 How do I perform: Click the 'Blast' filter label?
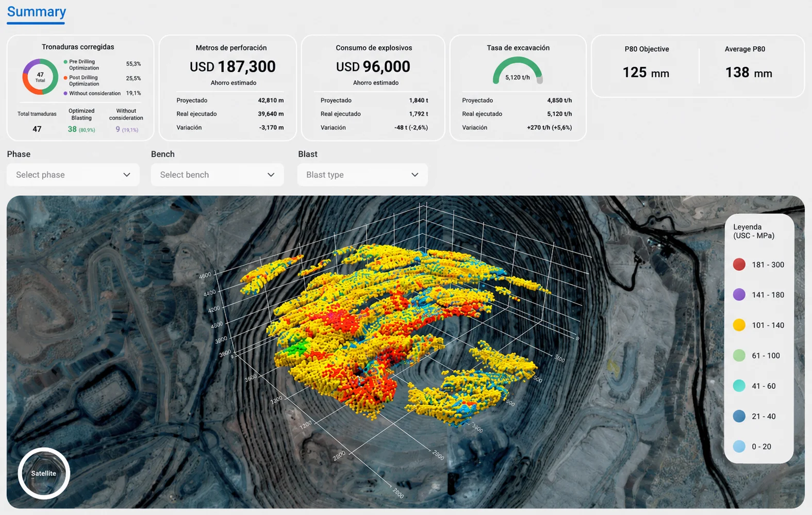click(308, 154)
